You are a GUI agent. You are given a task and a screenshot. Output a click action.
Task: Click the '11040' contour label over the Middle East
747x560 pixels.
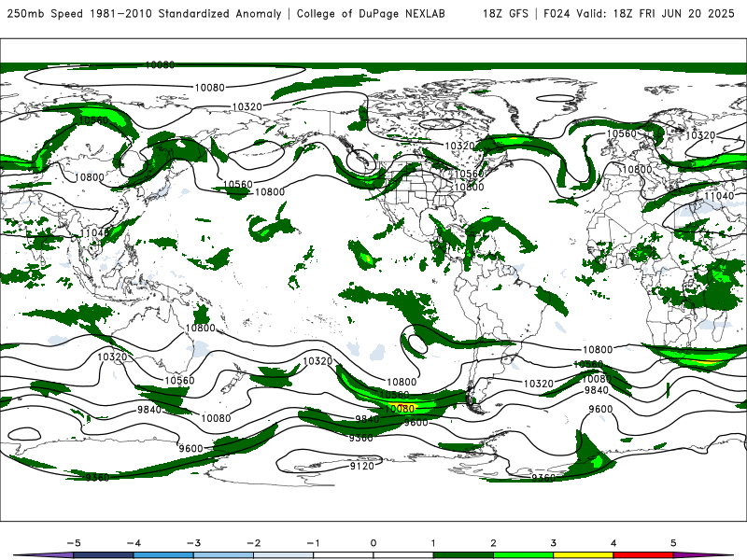pyautogui.click(x=719, y=196)
